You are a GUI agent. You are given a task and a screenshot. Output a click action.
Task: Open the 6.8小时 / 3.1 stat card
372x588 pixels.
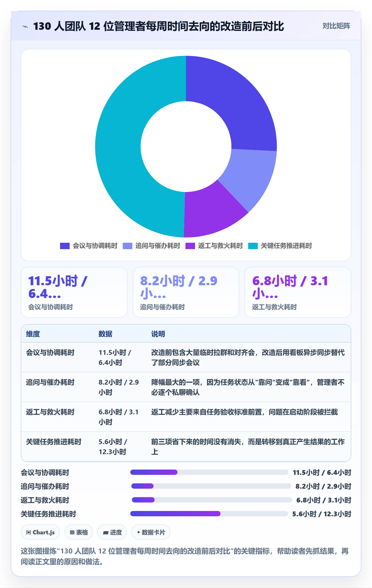pos(298,292)
